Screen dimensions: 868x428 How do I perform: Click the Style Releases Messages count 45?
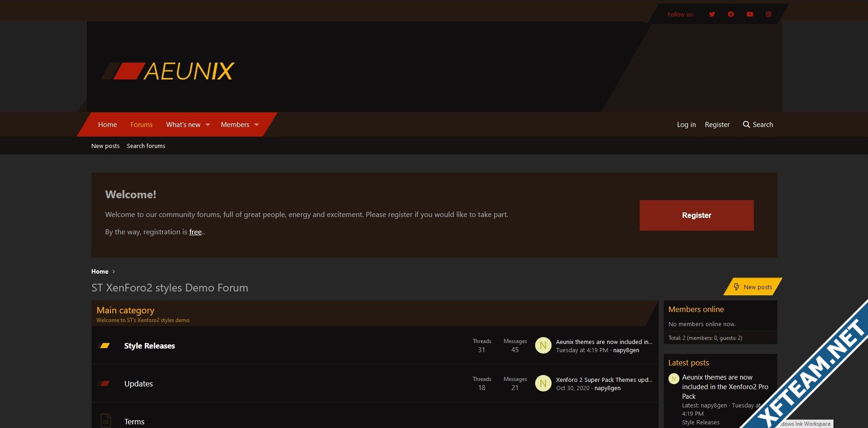coord(515,350)
